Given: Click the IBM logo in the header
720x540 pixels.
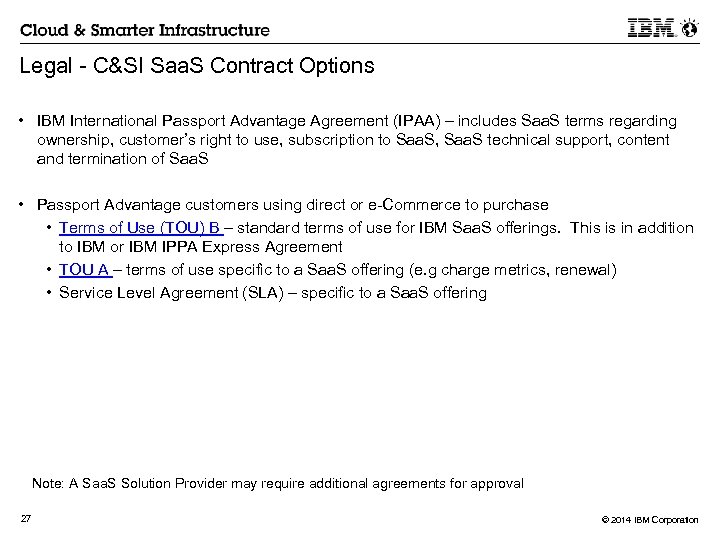Looking at the screenshot, I should [652, 29].
